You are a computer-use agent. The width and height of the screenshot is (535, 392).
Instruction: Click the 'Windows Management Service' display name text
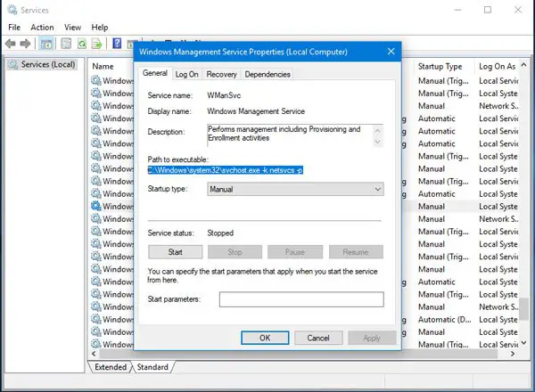tap(256, 111)
